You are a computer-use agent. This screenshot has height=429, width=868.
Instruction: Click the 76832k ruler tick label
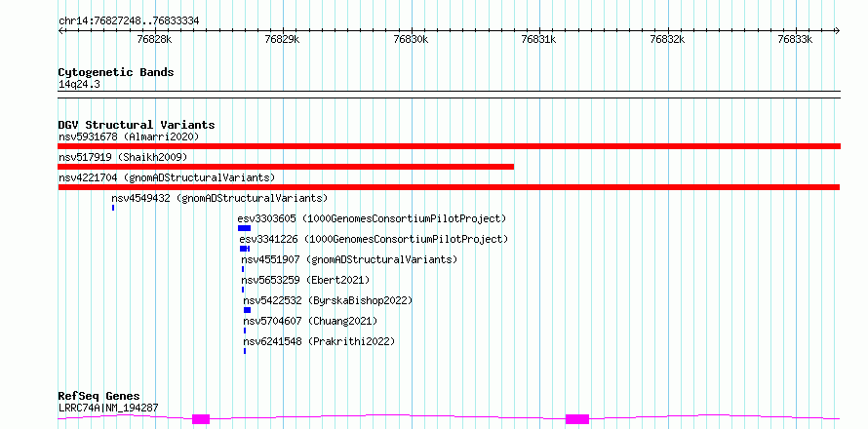click(668, 39)
